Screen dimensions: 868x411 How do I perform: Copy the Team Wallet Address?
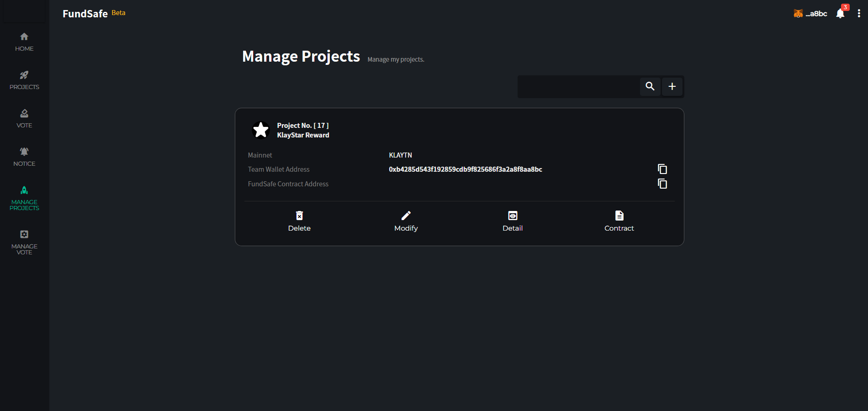[x=662, y=169]
